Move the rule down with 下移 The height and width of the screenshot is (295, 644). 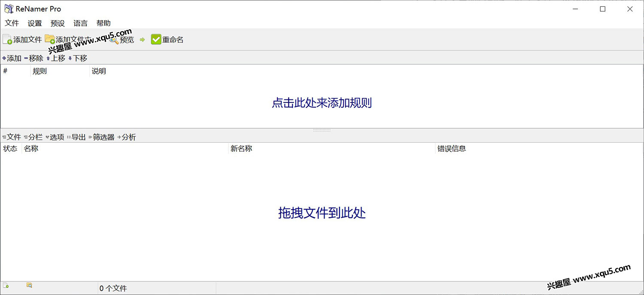tap(78, 58)
